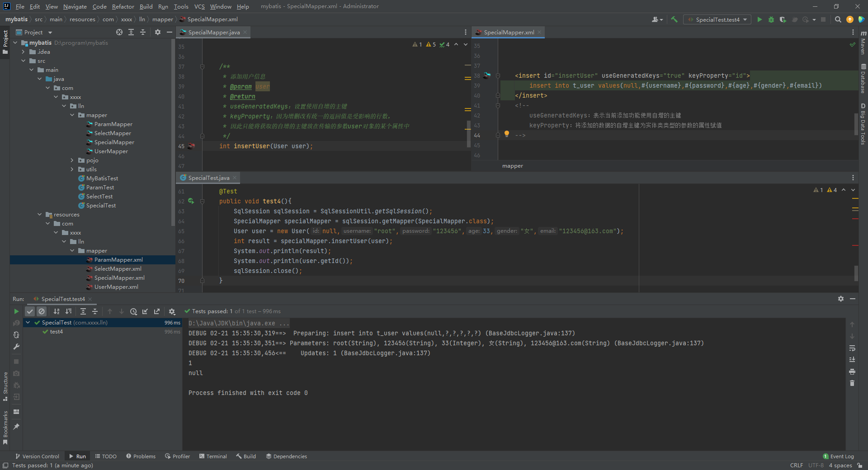Image resolution: width=868 pixels, height=470 pixels.
Task: Open the Terminal tool window
Action: pyautogui.click(x=213, y=456)
